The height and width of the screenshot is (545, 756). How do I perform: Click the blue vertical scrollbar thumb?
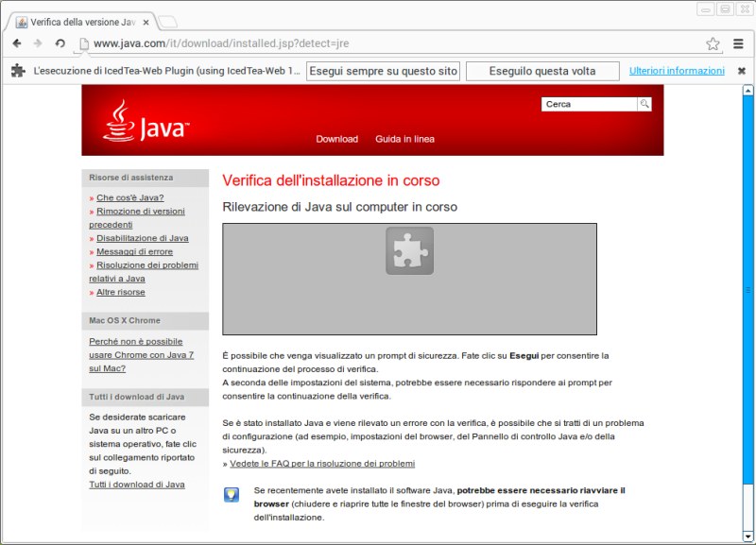point(747,290)
